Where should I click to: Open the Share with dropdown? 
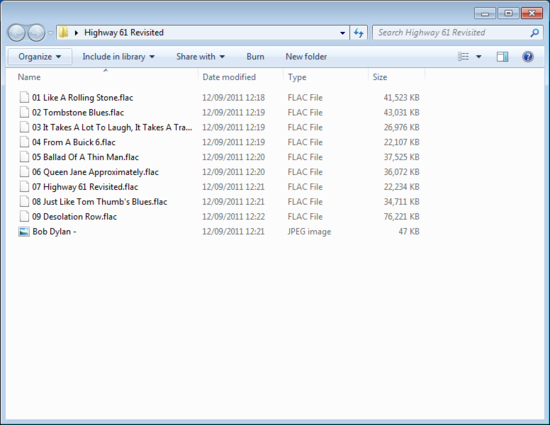tap(200, 57)
